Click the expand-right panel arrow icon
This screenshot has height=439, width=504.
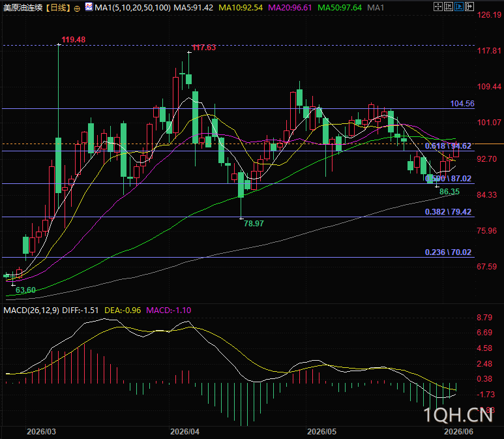469,7
